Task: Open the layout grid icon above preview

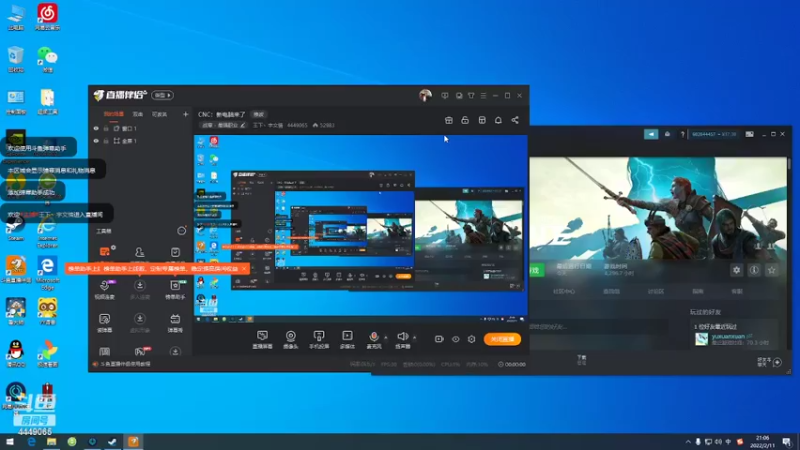Action: [x=482, y=120]
